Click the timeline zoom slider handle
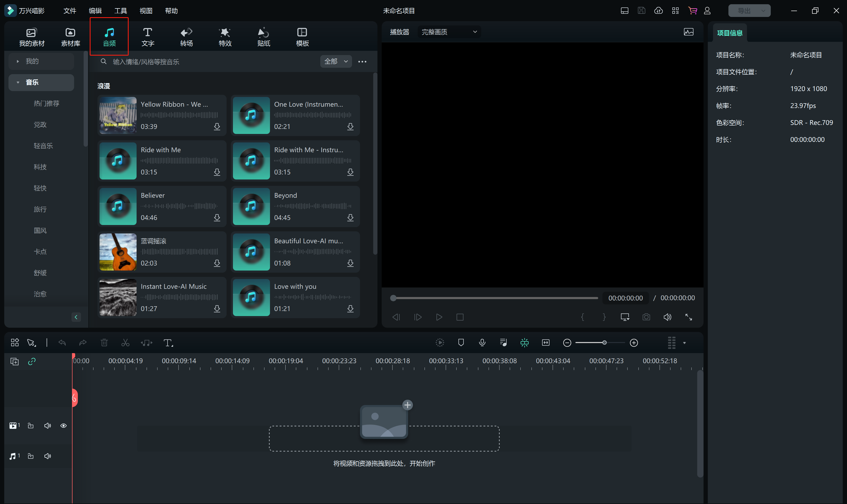847x504 pixels. (604, 343)
